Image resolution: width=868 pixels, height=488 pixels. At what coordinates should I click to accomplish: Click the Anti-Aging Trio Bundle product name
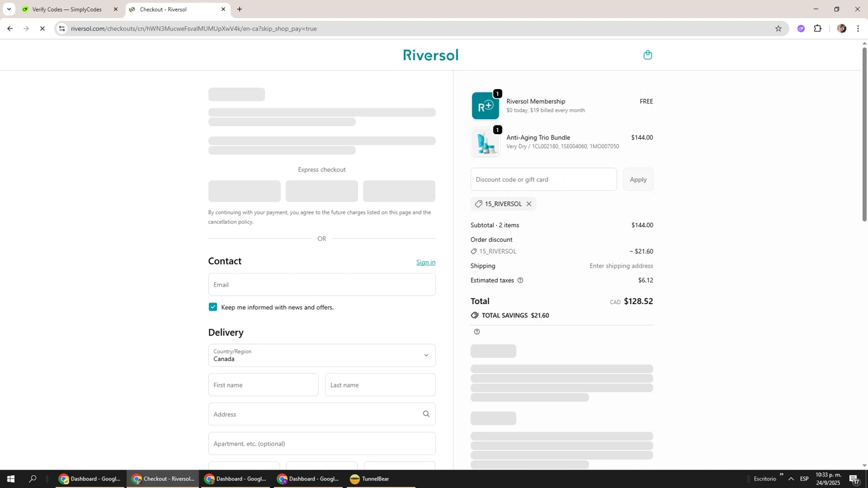(x=538, y=138)
